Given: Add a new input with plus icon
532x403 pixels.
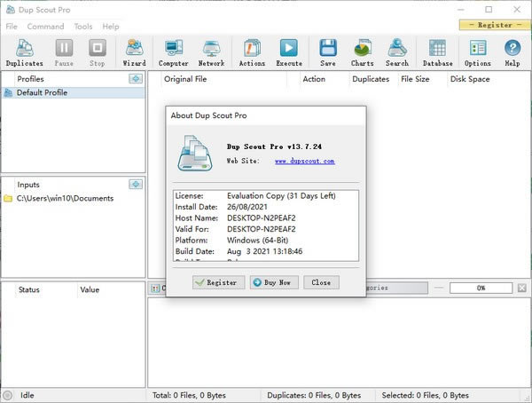Looking at the screenshot, I should click(x=136, y=185).
